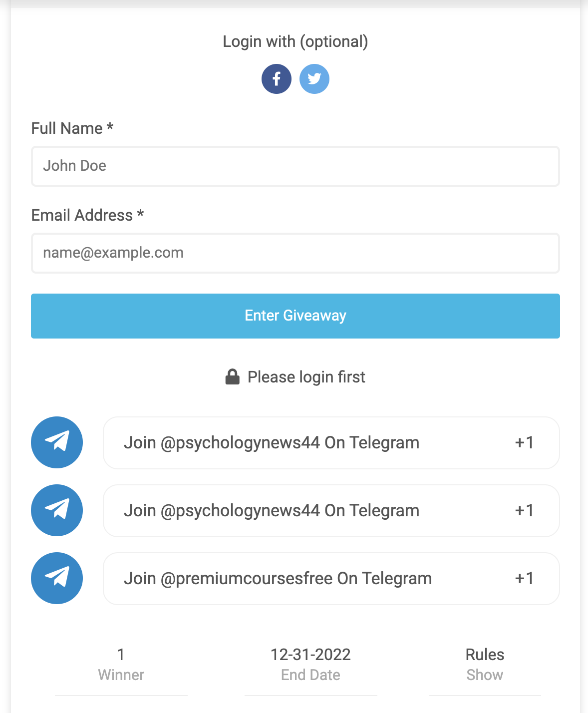Select the second Telegram circle icon
Image resolution: width=588 pixels, height=713 pixels.
coord(56,510)
